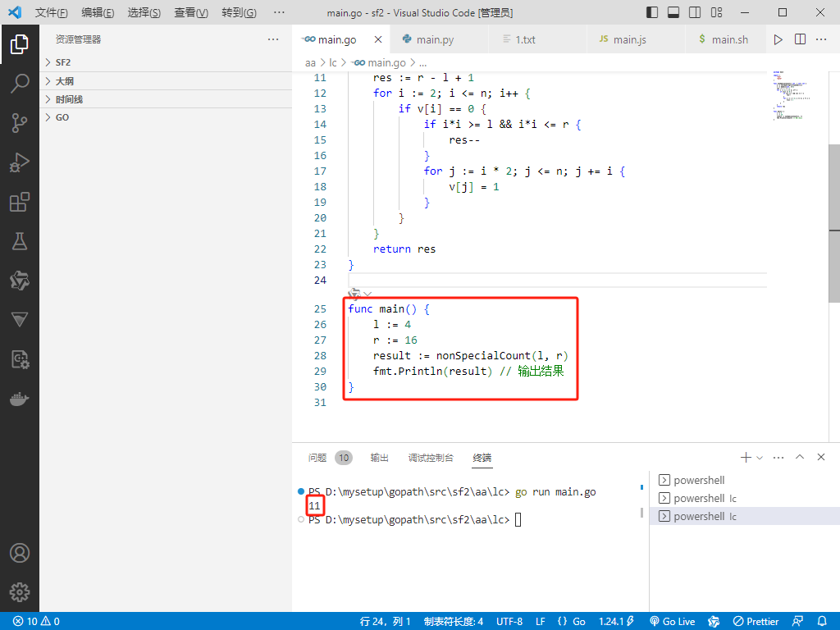Split the editor to the right
Viewport: 840px width, 630px height.
(x=800, y=39)
